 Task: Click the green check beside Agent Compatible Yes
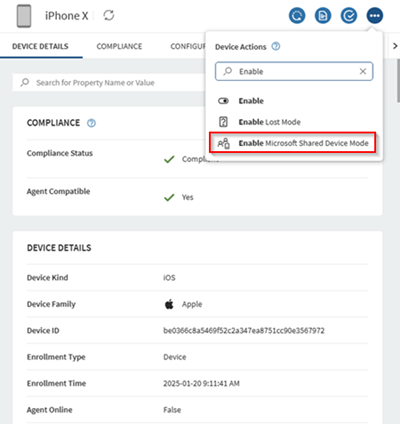coord(169,197)
